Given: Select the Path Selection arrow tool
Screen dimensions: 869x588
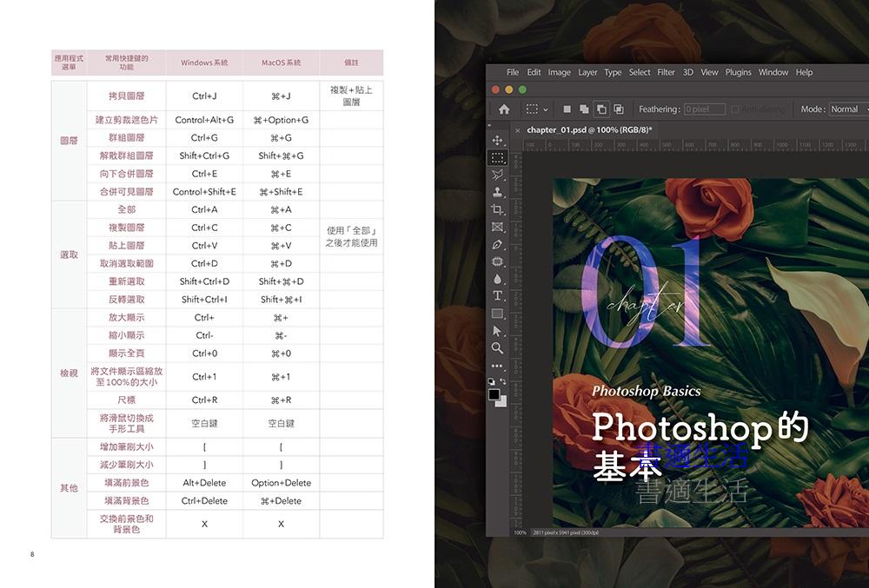Looking at the screenshot, I should click(x=497, y=331).
